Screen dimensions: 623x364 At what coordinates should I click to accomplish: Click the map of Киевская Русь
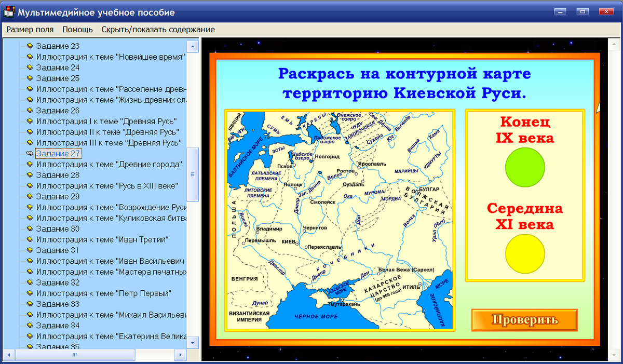(337, 218)
